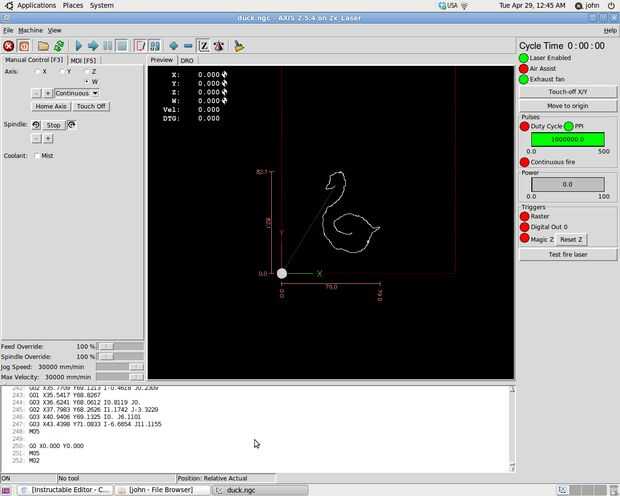Toggle the Air Assist indicator
Viewport: 620px width, 496px height.
tap(524, 69)
